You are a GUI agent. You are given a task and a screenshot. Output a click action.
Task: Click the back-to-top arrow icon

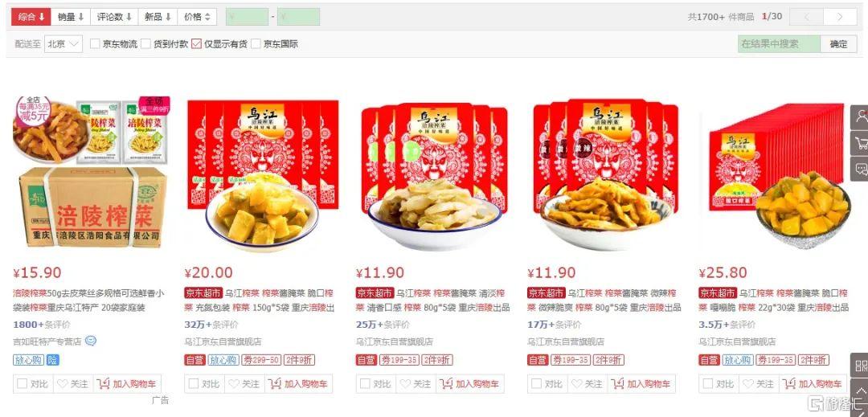click(860, 390)
